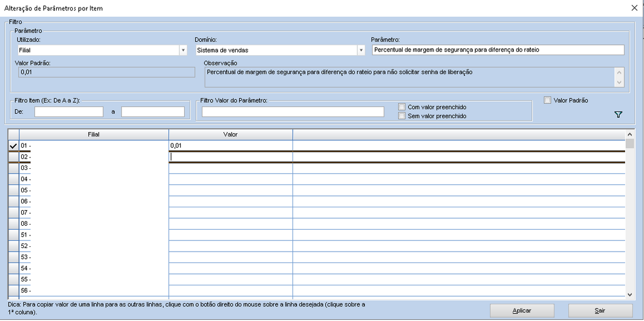Click the Observação text box
Image resolution: width=644 pixels, height=321 pixels.
410,78
